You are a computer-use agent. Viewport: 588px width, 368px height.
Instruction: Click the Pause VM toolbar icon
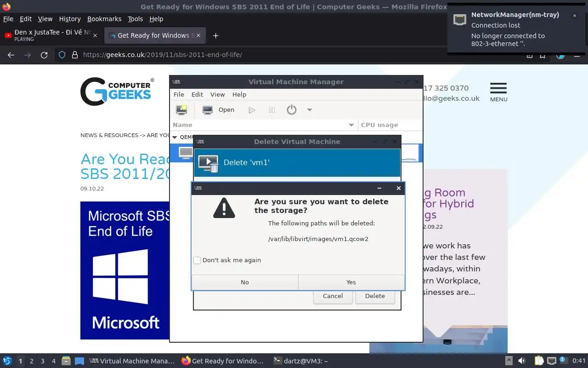click(272, 110)
